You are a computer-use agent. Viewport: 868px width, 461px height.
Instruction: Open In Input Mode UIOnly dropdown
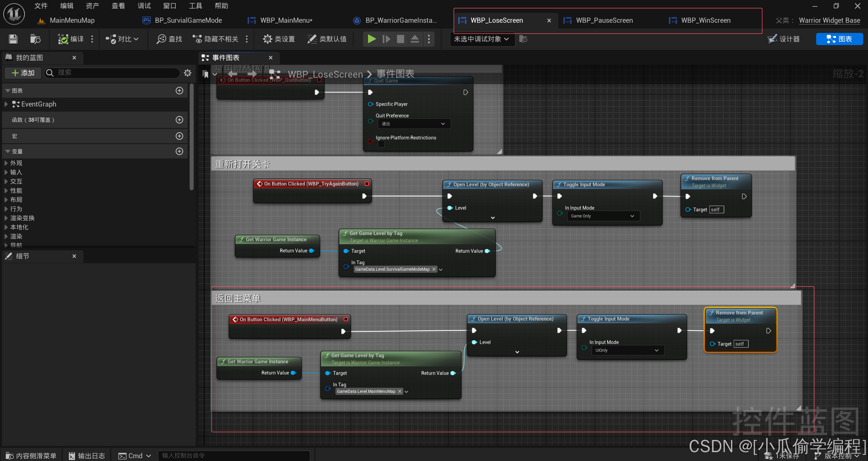click(x=627, y=350)
